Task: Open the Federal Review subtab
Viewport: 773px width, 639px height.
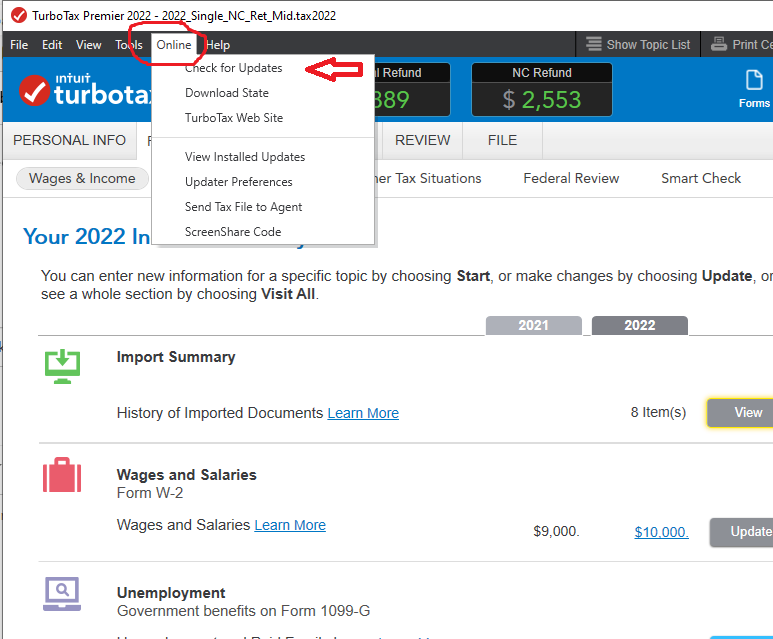Action: [x=571, y=178]
